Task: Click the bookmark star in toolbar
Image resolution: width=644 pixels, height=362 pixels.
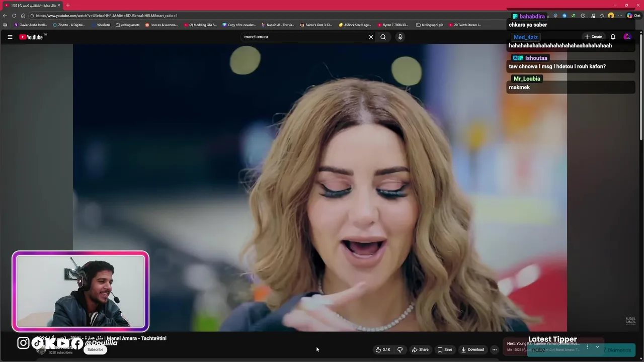Action: pos(602,16)
